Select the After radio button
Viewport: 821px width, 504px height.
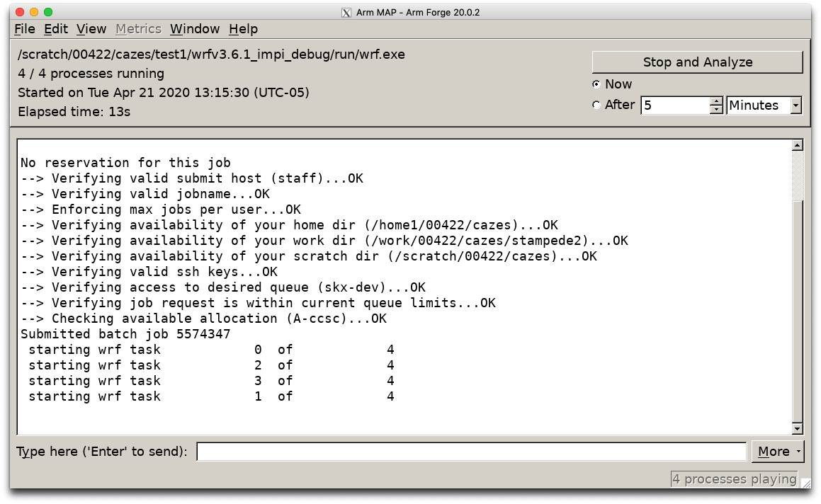(x=596, y=105)
